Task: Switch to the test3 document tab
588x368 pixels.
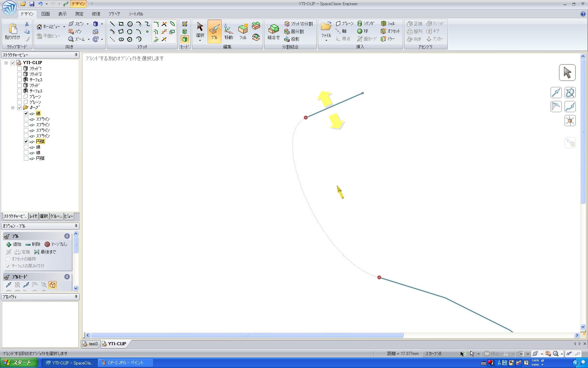Action: pos(91,344)
